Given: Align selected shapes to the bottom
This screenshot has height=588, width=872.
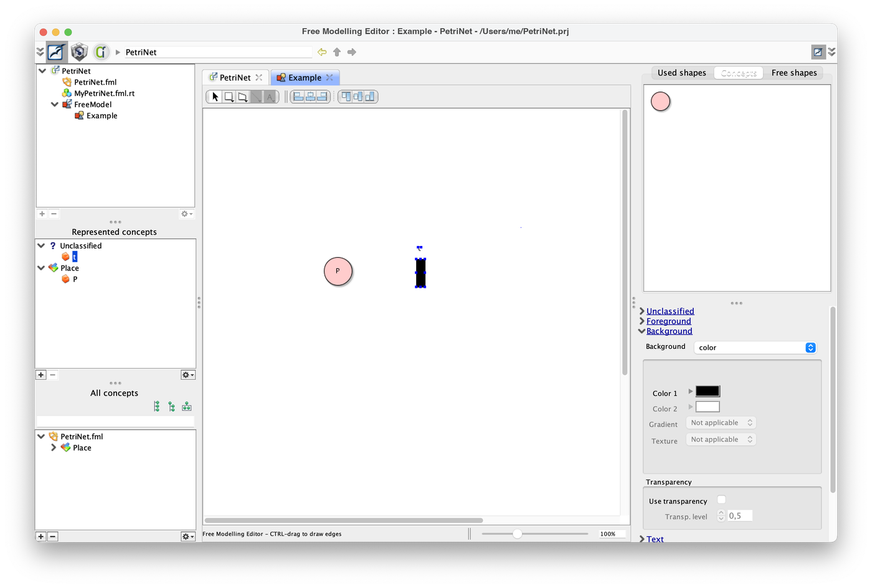Looking at the screenshot, I should (370, 97).
